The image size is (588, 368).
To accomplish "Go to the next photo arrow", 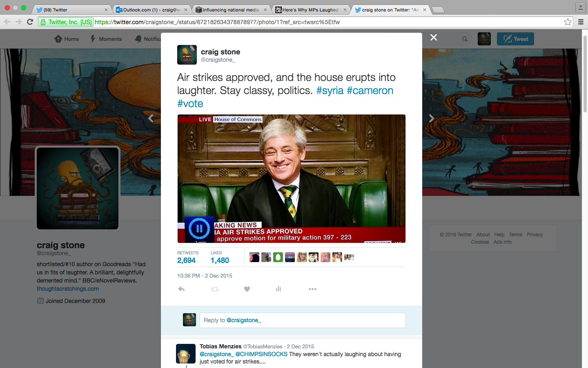I will point(431,118).
